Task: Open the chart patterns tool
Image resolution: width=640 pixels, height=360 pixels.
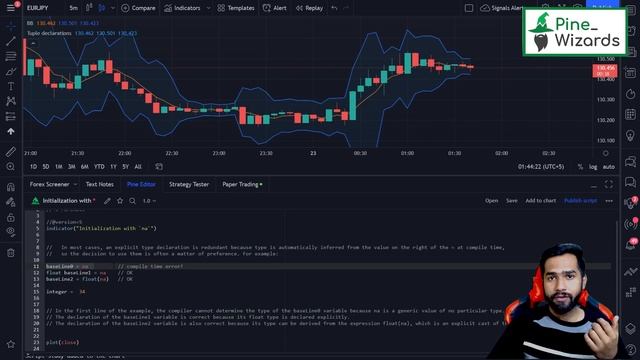Action: click(11, 101)
